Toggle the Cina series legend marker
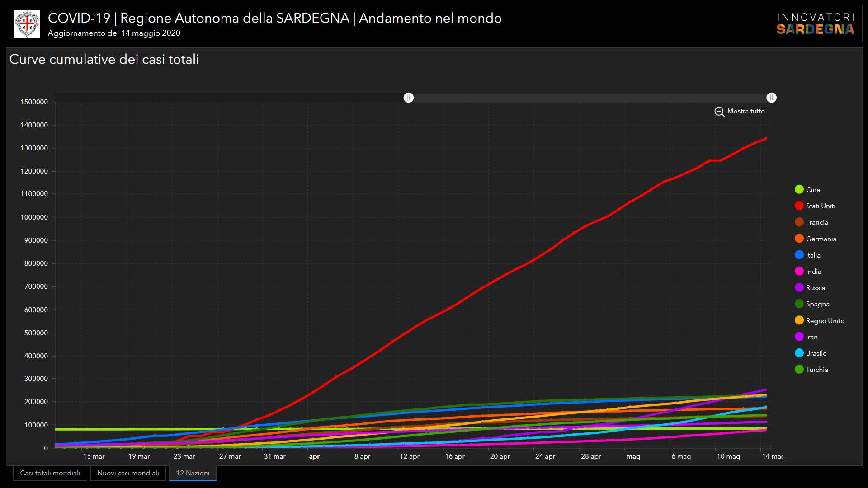This screenshot has width=868, height=488. pos(799,189)
